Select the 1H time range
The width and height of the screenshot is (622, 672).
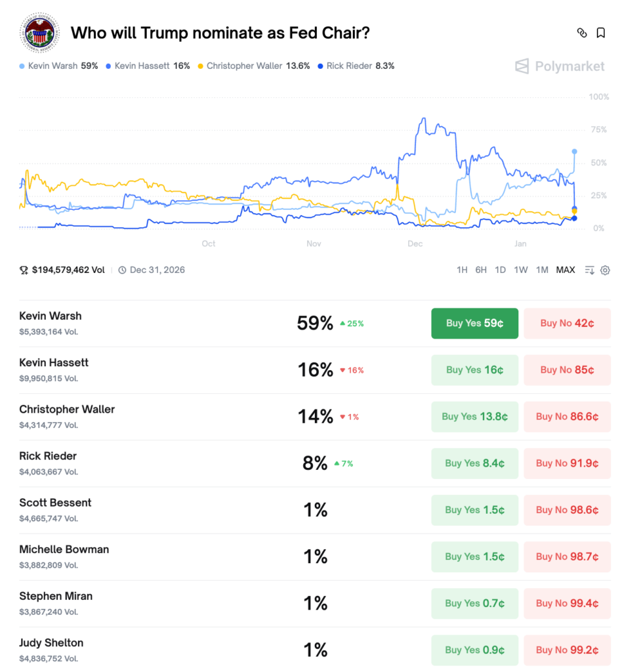[x=462, y=270]
